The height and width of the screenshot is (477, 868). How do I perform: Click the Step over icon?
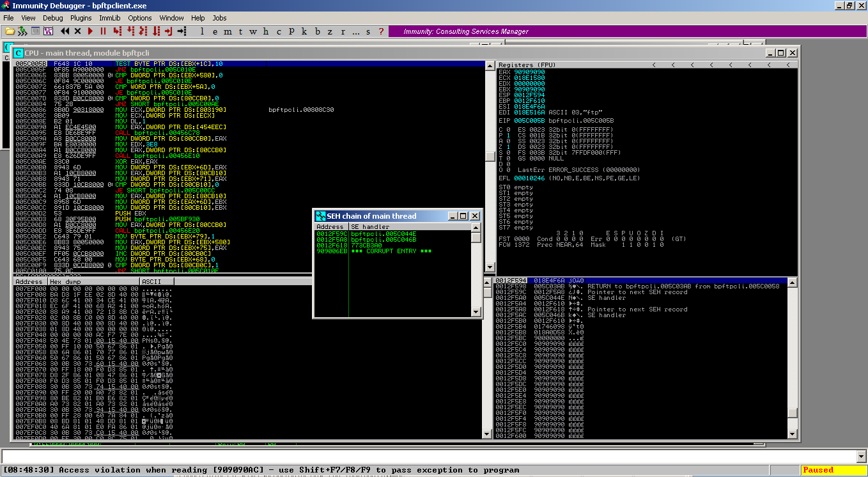130,31
